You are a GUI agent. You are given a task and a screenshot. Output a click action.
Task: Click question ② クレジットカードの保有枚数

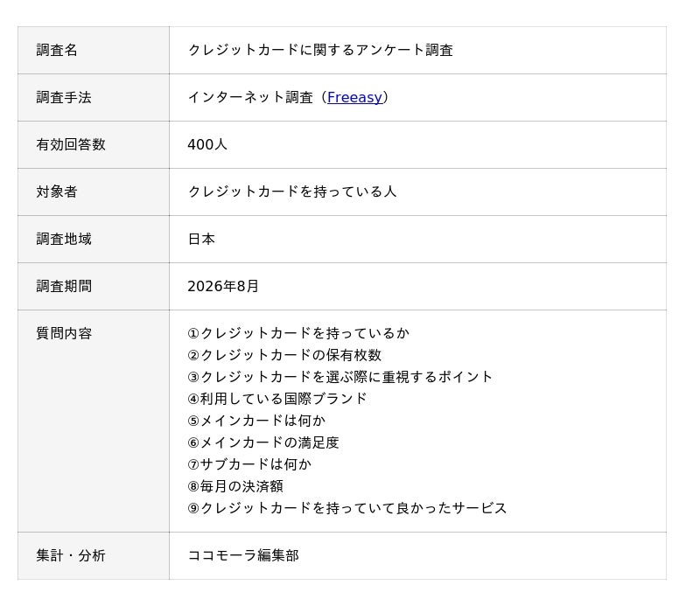(x=284, y=355)
